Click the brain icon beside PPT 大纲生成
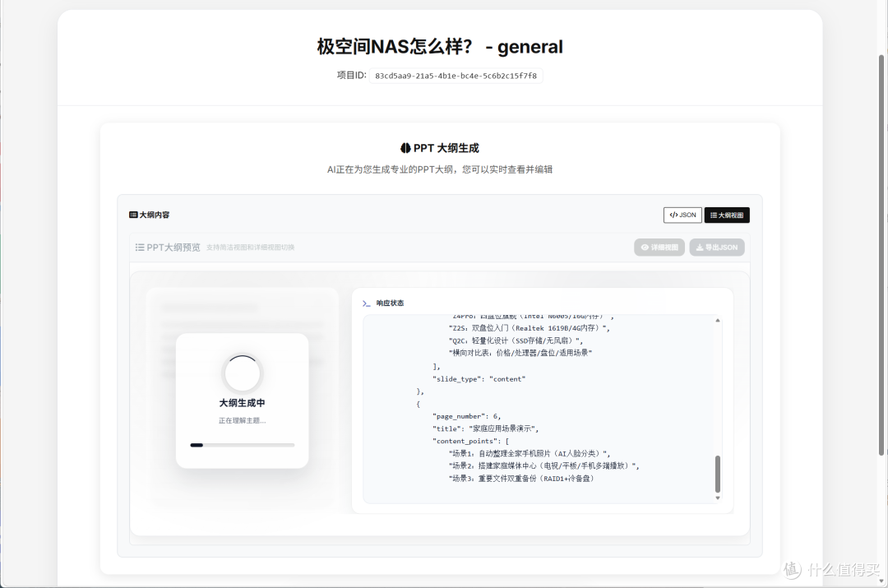The height and width of the screenshot is (588, 888). pyautogui.click(x=405, y=148)
